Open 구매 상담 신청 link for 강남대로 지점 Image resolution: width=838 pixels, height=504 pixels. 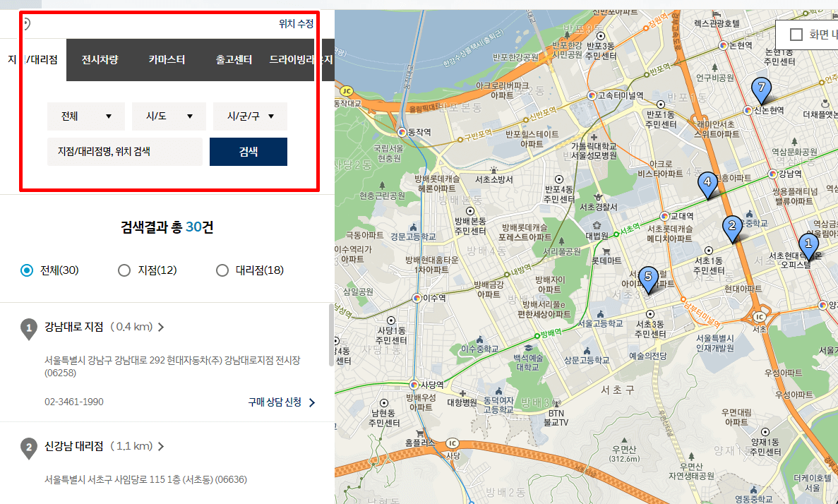tap(282, 402)
